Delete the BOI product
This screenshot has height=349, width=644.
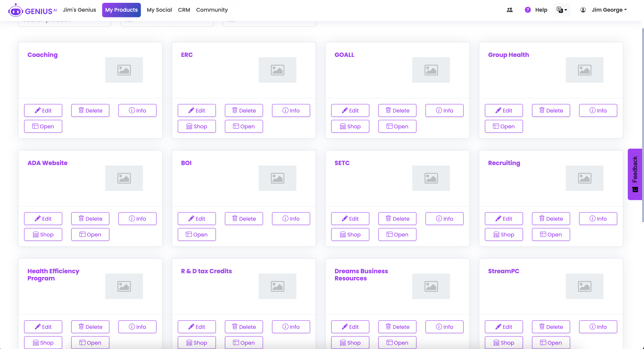coord(244,219)
